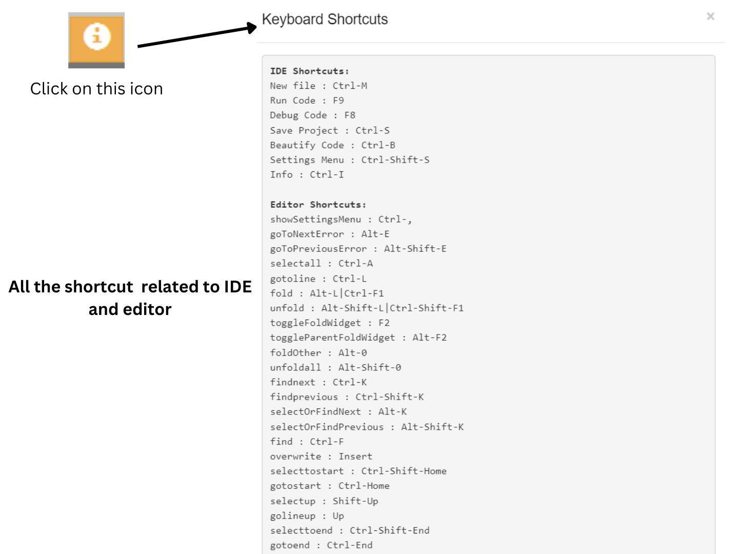Close the Keyboard Shortcuts dialog
756x554 pixels.
[711, 16]
